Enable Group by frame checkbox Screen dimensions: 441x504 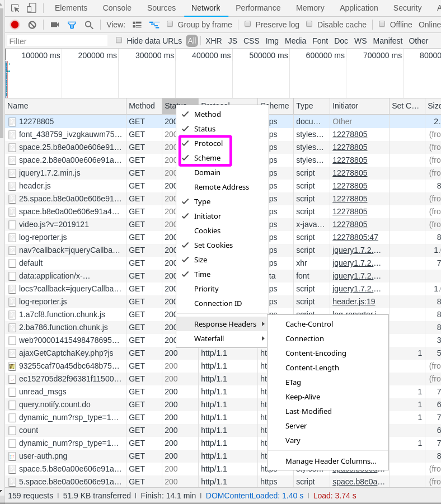point(170,24)
